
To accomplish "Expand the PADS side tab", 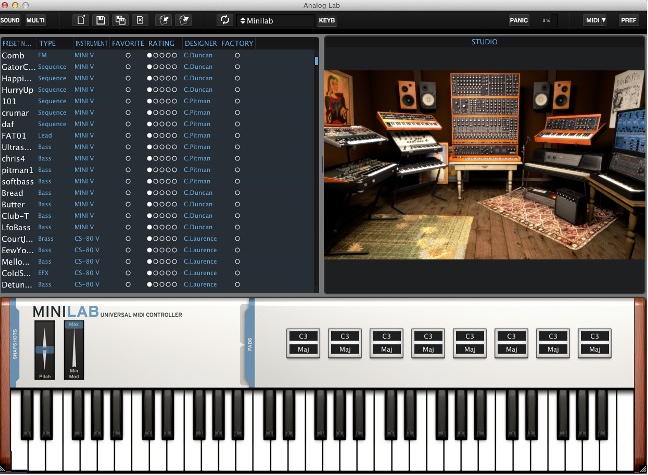I will [x=250, y=344].
